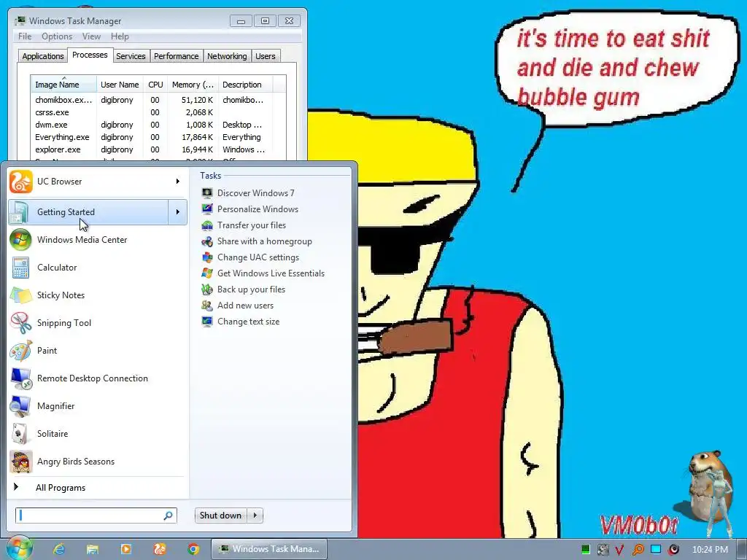Launch Windows Media Center icon
Image resolution: width=747 pixels, height=560 pixels.
20,239
